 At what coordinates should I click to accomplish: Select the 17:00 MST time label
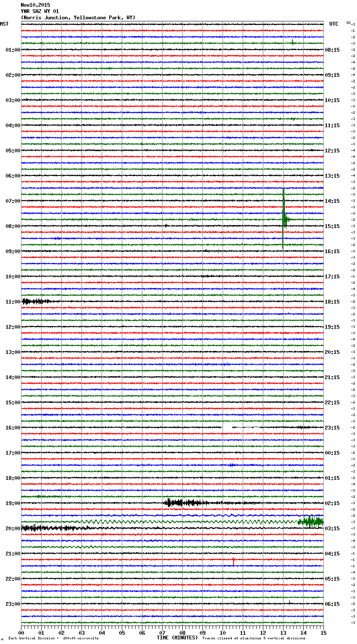pos(13,453)
